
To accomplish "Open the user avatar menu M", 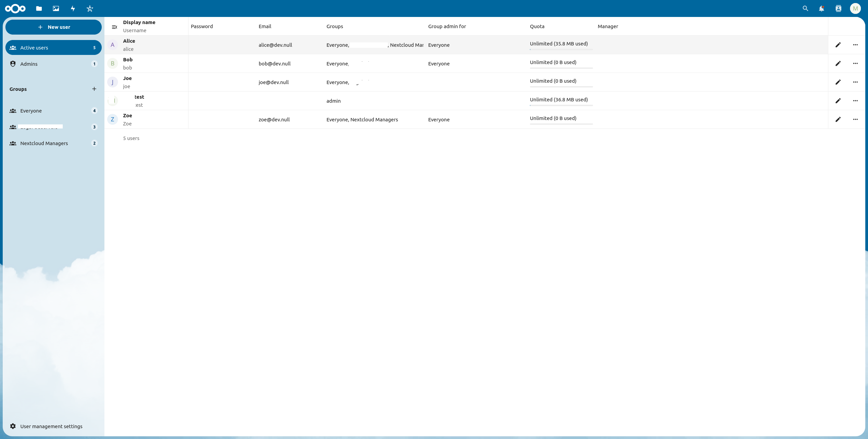I will [x=855, y=8].
